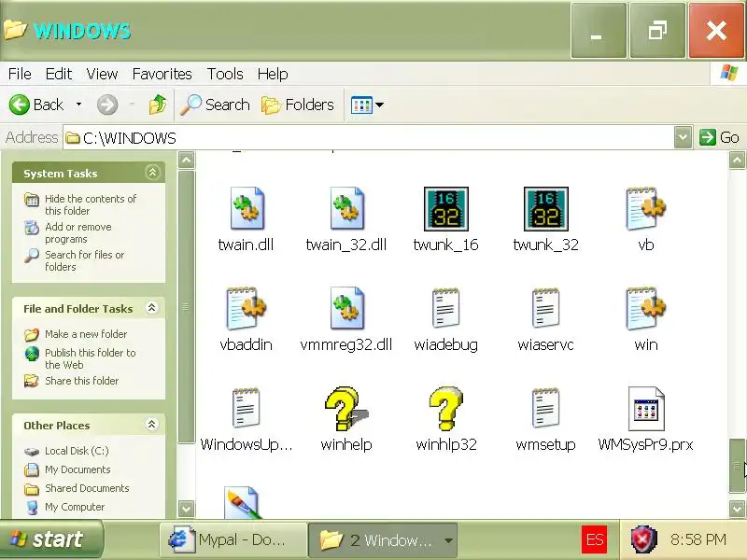
Task: Open the Help menu
Action: pos(273,74)
